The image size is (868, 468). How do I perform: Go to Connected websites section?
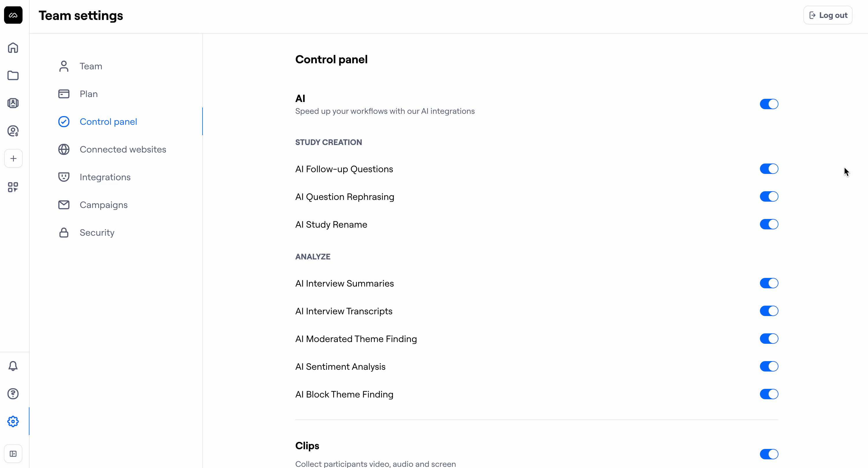pyautogui.click(x=123, y=150)
